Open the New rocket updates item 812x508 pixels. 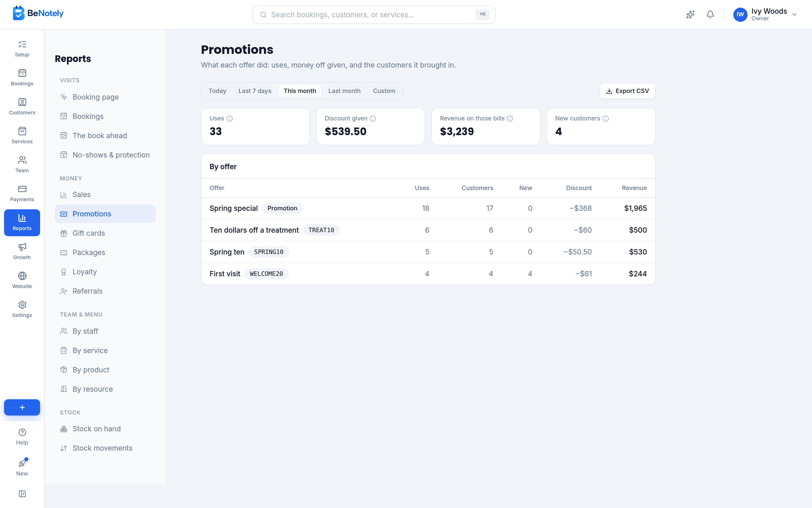click(22, 468)
